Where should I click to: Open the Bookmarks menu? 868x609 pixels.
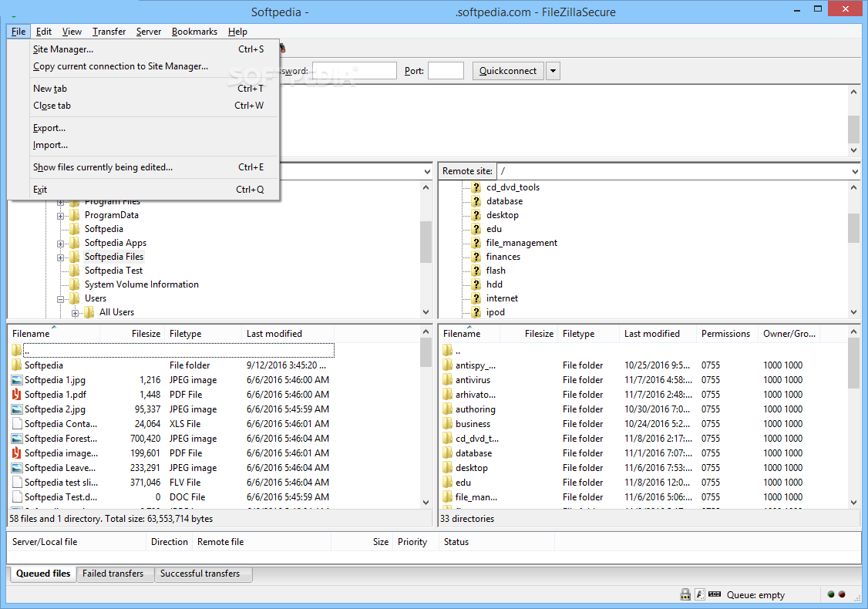194,32
